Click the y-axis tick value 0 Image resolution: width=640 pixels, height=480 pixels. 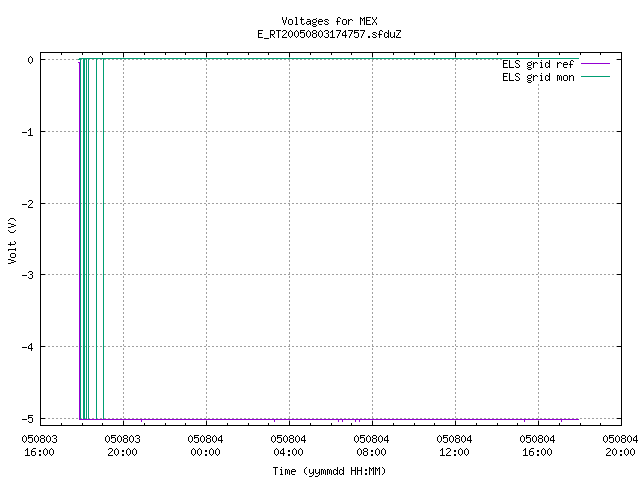click(31, 60)
